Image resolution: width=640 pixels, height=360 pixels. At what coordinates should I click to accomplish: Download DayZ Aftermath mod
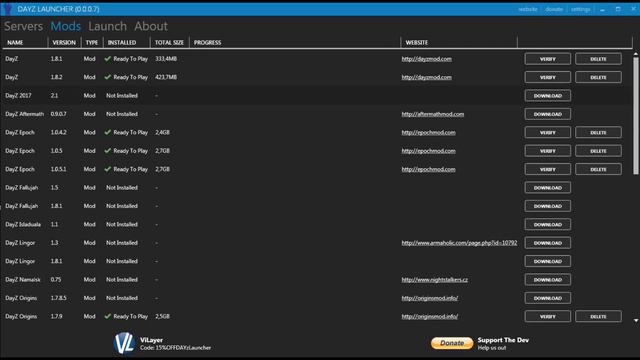tap(548, 114)
